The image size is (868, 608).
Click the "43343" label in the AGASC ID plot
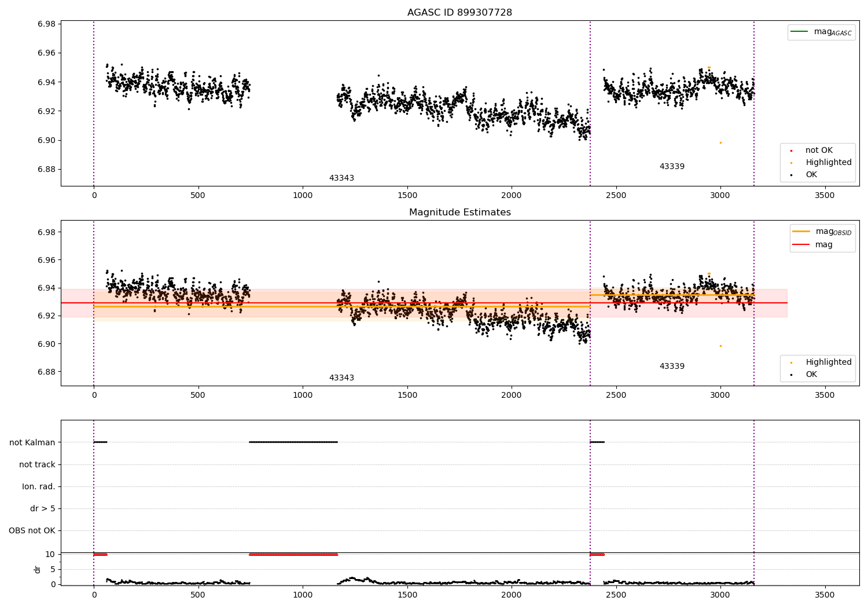(341, 178)
